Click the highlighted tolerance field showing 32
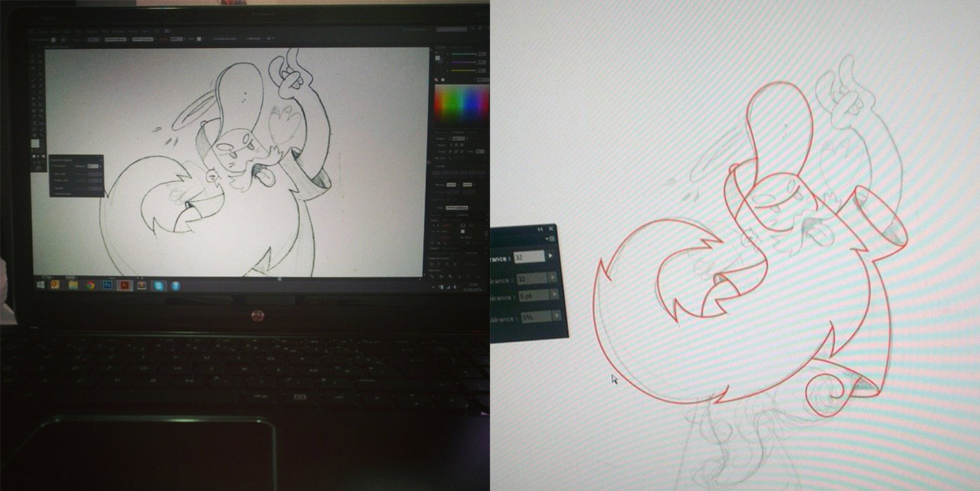The width and height of the screenshot is (980, 491). click(x=528, y=257)
